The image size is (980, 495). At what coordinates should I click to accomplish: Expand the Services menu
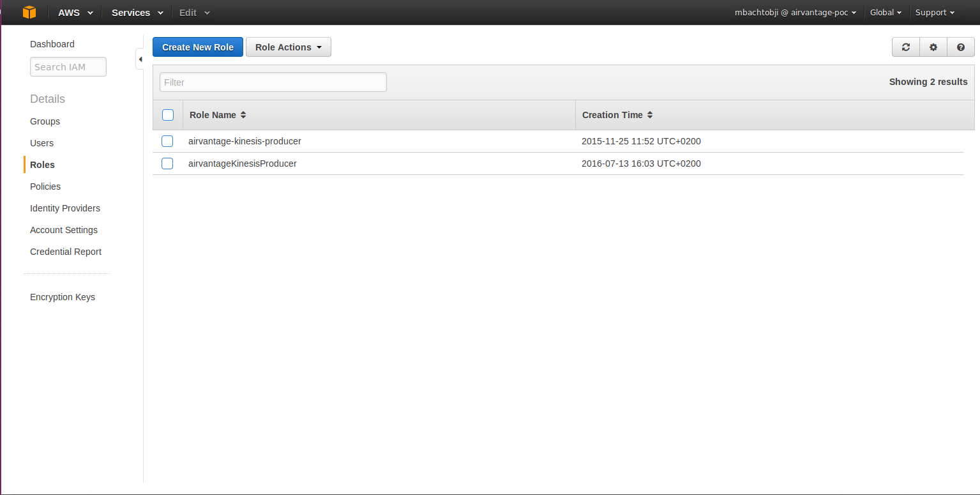137,13
